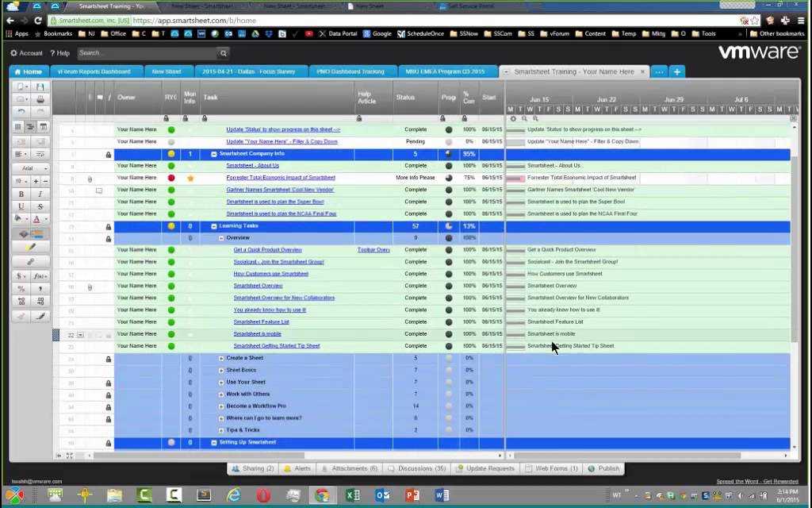Open the Smartsheet - About Us task link

click(253, 166)
